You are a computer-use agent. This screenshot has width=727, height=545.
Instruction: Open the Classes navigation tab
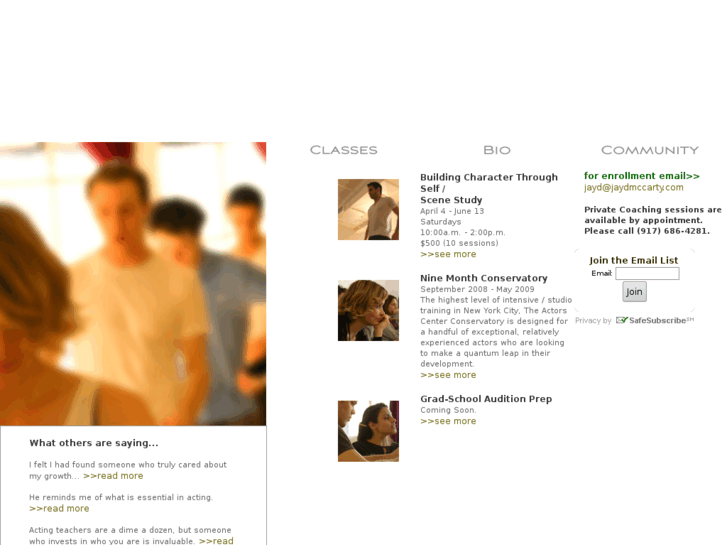tap(344, 150)
